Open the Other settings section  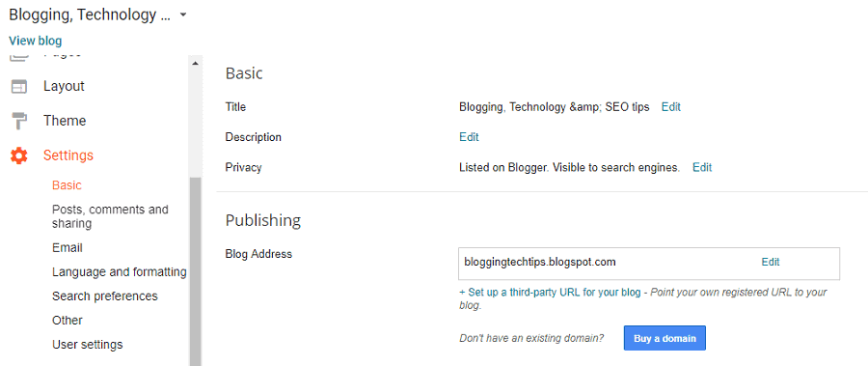pos(68,320)
